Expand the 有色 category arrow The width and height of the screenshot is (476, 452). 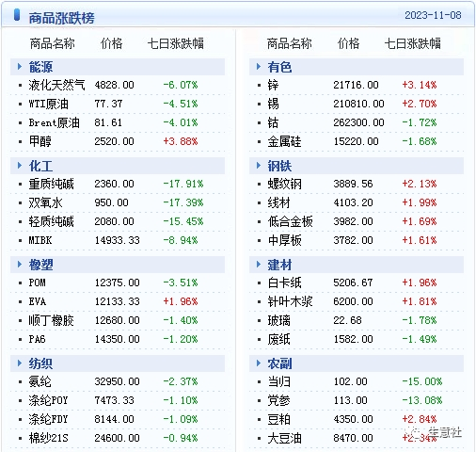click(259, 67)
